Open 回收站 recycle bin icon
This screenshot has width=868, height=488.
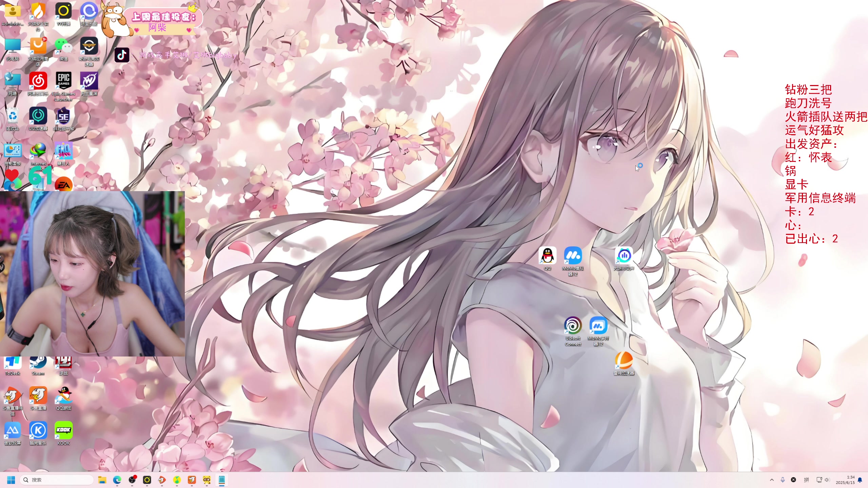tap(13, 119)
